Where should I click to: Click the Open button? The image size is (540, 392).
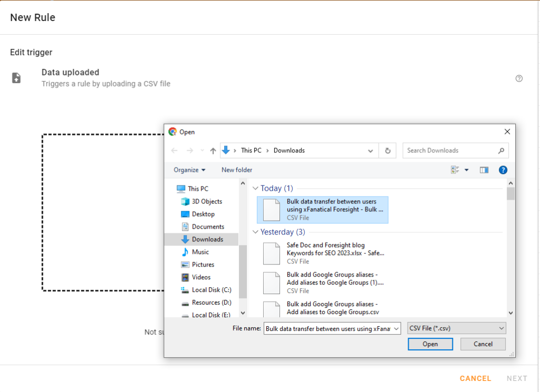[430, 344]
